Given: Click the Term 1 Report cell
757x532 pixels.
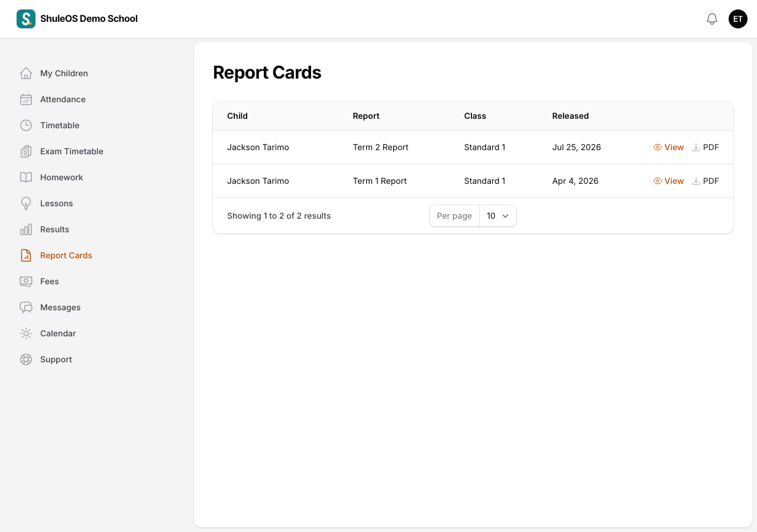Looking at the screenshot, I should point(380,181).
